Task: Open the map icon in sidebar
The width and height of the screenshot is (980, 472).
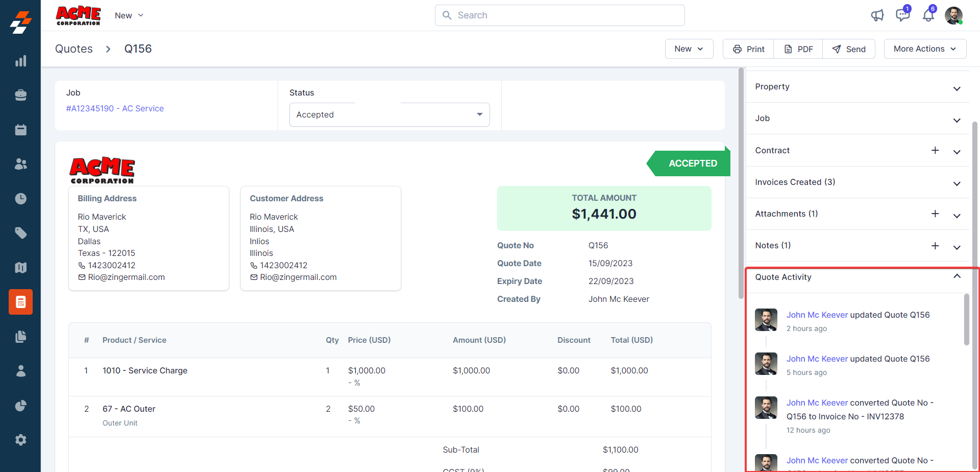Action: tap(20, 268)
